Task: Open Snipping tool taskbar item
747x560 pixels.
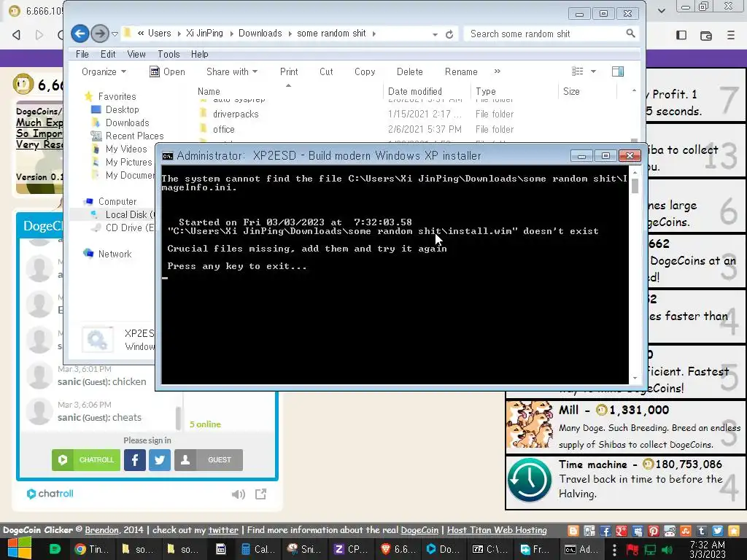Action: click(304, 549)
